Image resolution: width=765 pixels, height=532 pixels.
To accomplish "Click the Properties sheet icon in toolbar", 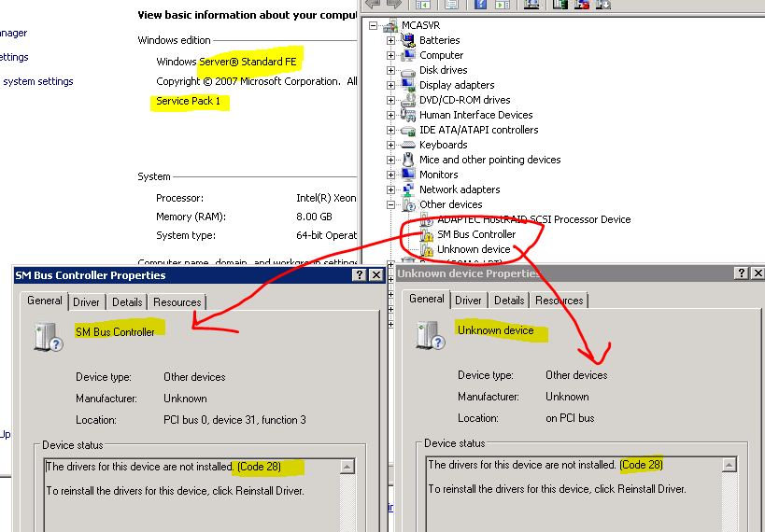I will click(451, 4).
